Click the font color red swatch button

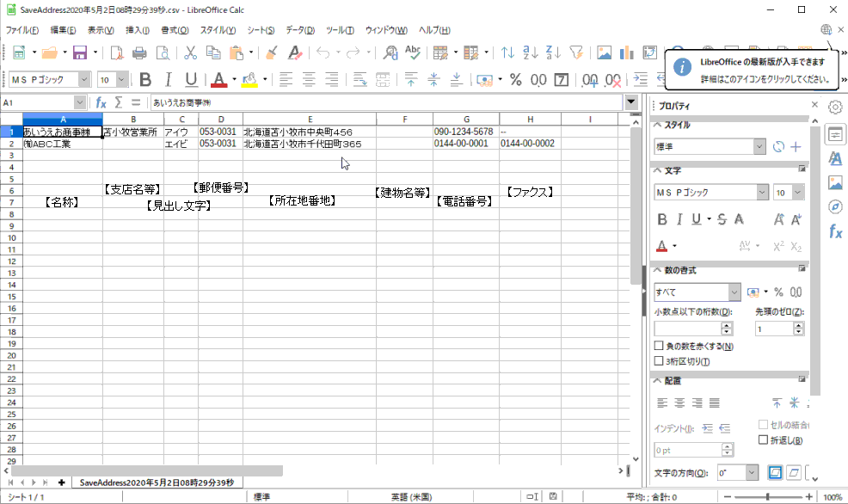point(218,80)
